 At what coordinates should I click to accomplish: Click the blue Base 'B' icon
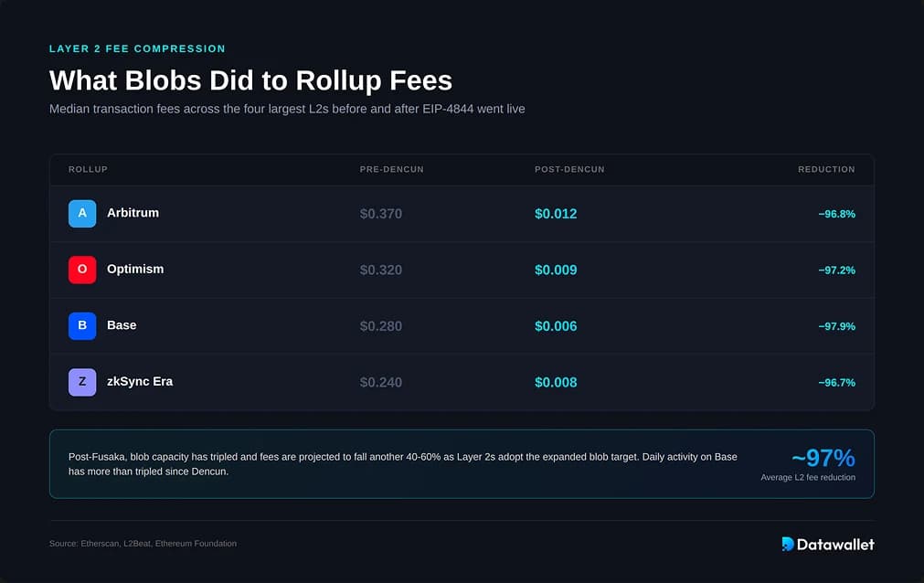pyautogui.click(x=82, y=325)
